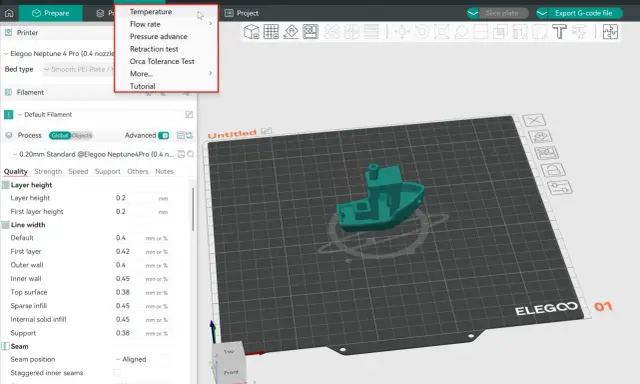Image resolution: width=640 pixels, height=384 pixels.
Task: Toggle Staggered inner seams checkbox
Action: pyautogui.click(x=117, y=373)
